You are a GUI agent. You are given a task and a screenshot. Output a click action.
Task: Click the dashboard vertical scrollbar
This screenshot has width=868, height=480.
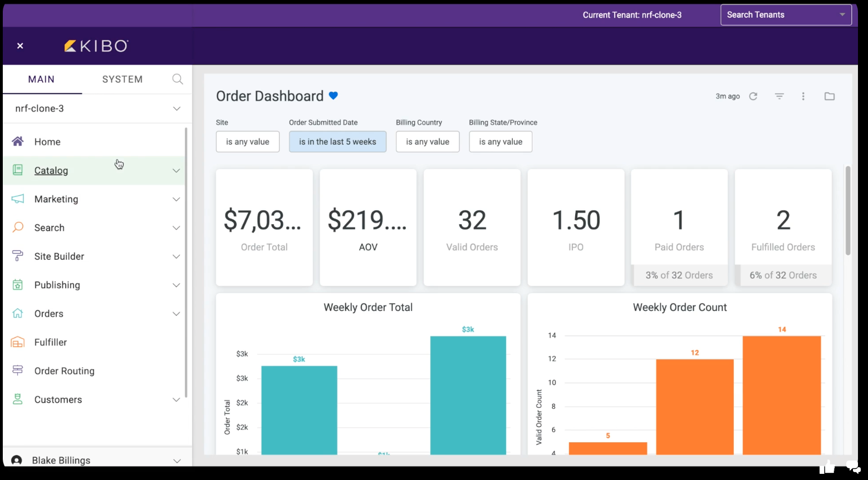pyautogui.click(x=848, y=211)
